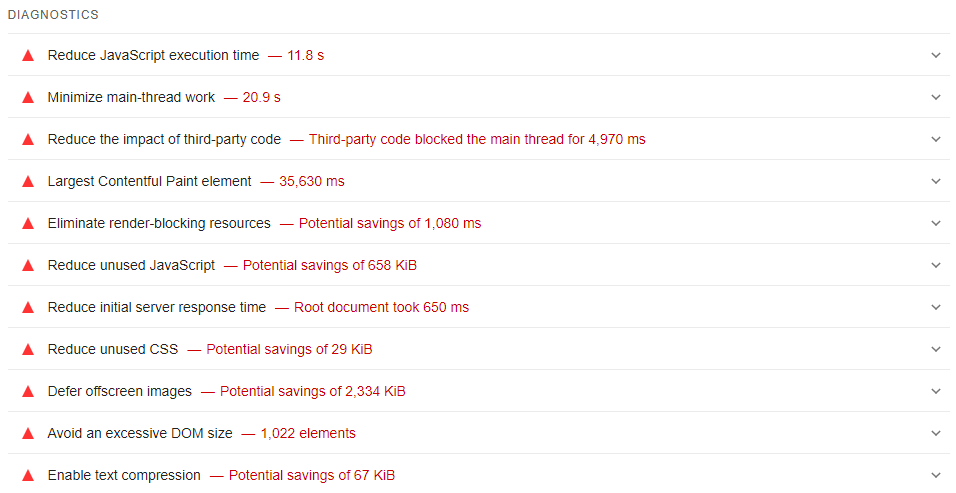Click the 'Reduce the impact of third-party code' title
956x493 pixels.
(164, 139)
